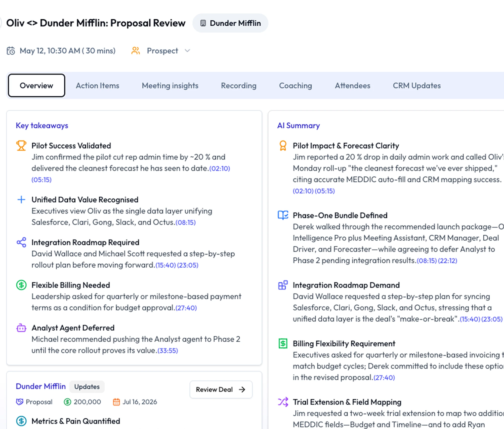Select the Coaching tab

pos(295,85)
